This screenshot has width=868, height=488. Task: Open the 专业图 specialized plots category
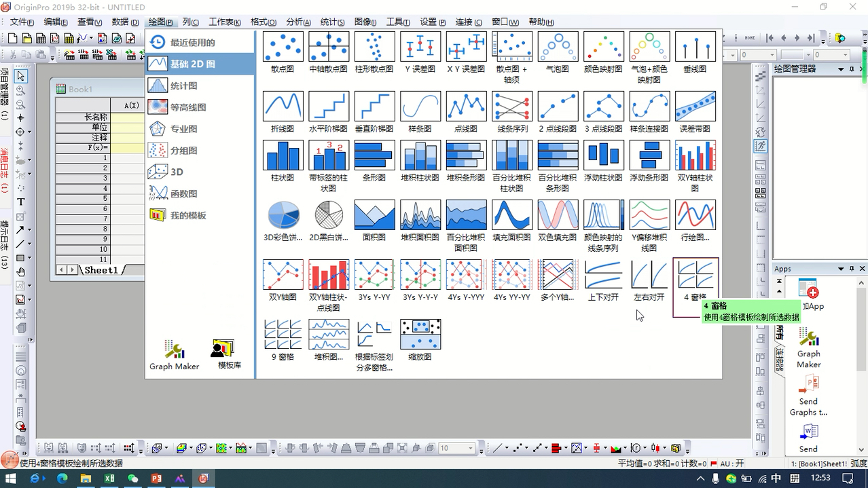[x=200, y=129]
